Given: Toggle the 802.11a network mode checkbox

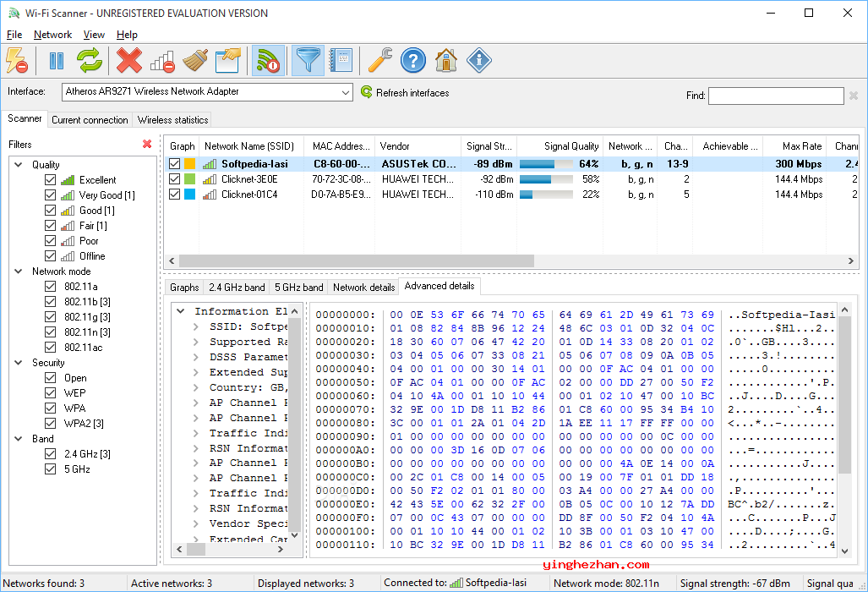Looking at the screenshot, I should click(x=51, y=287).
